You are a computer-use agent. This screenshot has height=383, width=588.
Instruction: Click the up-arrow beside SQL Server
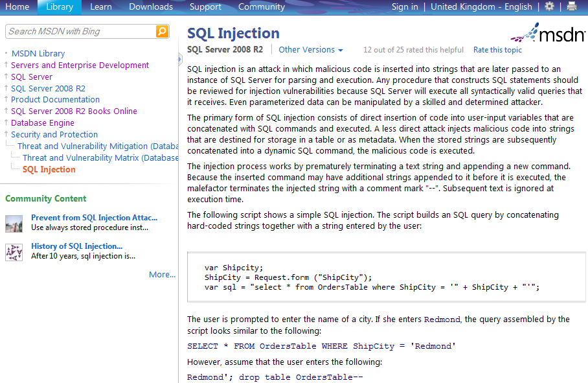[x=6, y=76]
